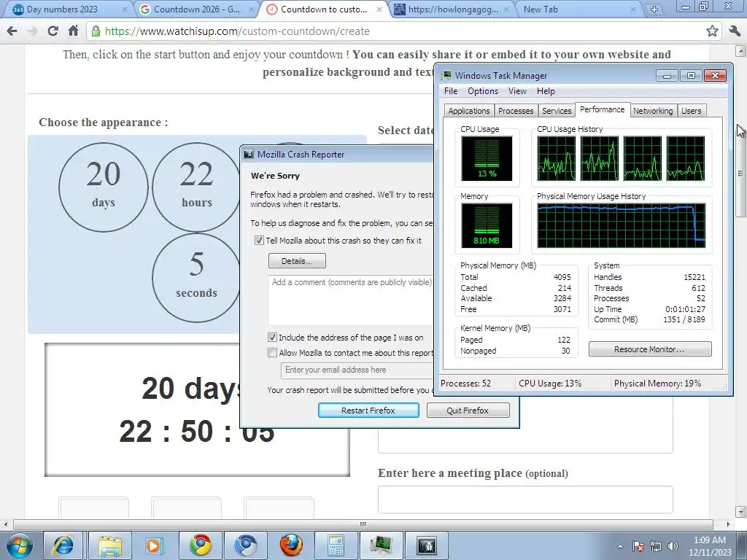Select the Performance tab
The width and height of the screenshot is (747, 560).
(602, 109)
